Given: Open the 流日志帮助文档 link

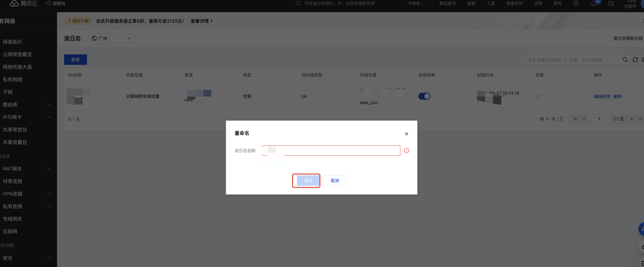Looking at the screenshot, I should pyautogui.click(x=627, y=38).
